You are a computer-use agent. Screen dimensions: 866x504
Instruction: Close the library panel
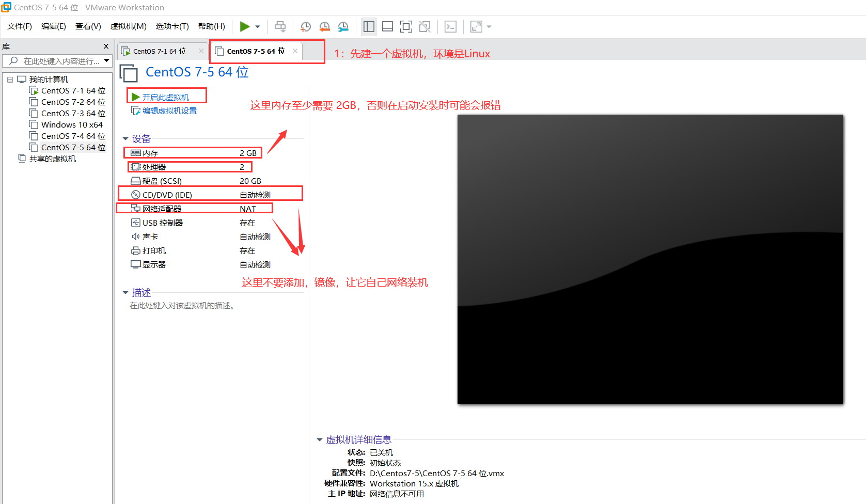[106, 46]
